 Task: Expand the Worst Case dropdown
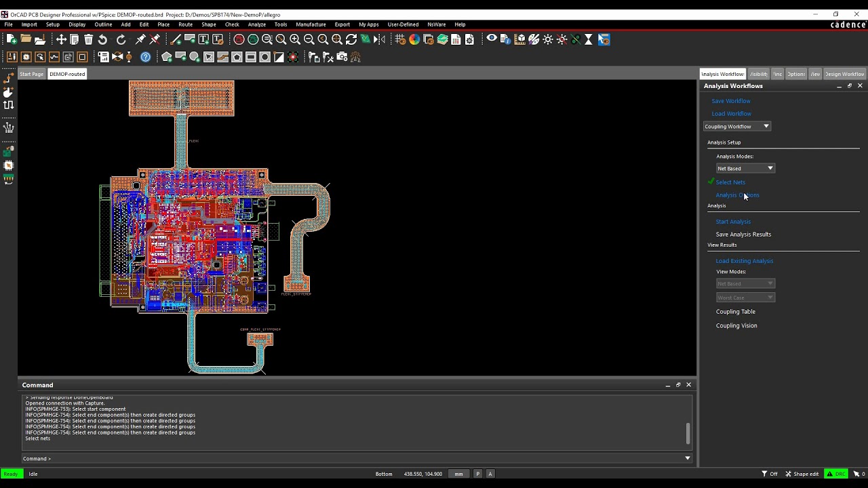745,298
